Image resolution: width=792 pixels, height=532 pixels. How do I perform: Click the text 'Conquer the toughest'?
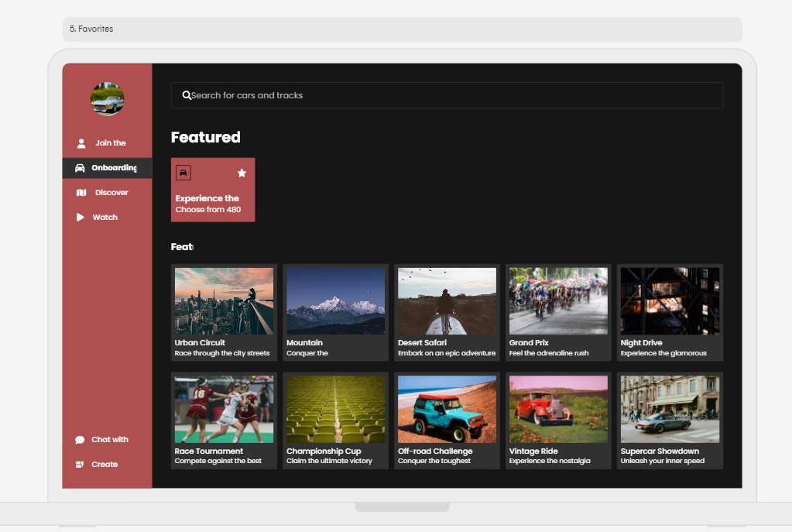pyautogui.click(x=434, y=461)
